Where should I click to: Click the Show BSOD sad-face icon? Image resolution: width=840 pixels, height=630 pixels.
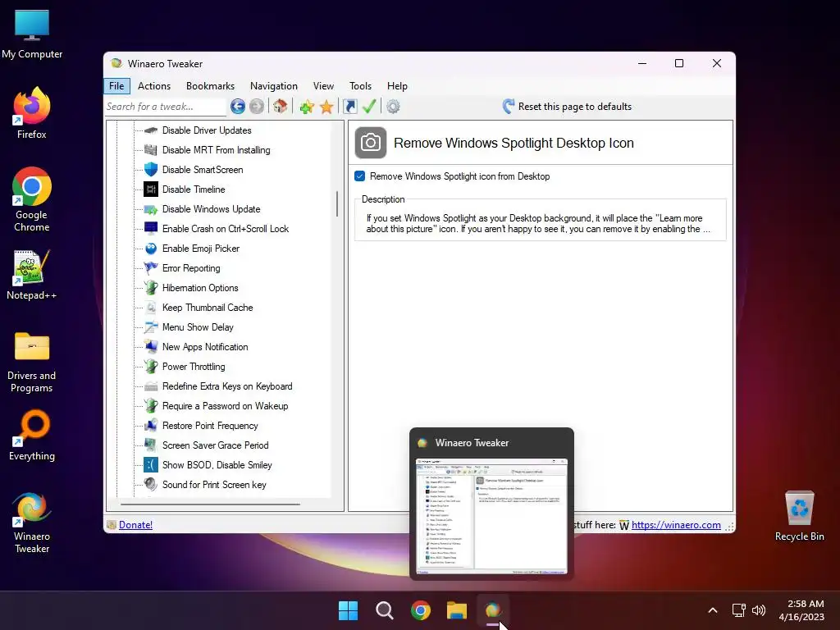[x=151, y=464]
